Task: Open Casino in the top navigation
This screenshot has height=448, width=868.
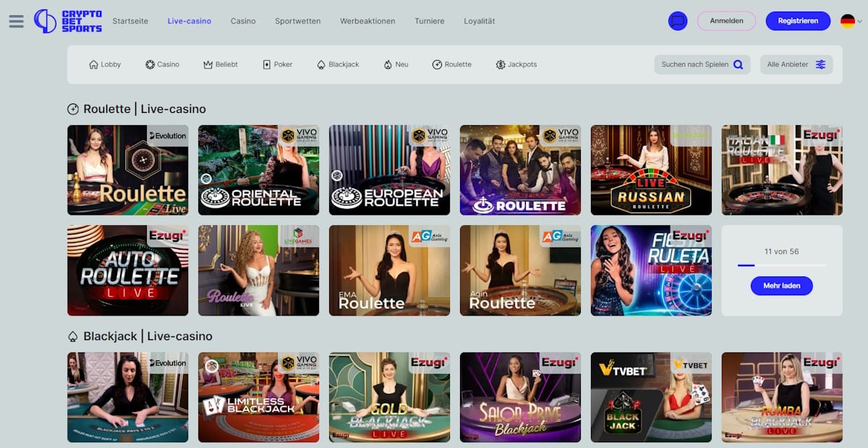Action: click(243, 21)
